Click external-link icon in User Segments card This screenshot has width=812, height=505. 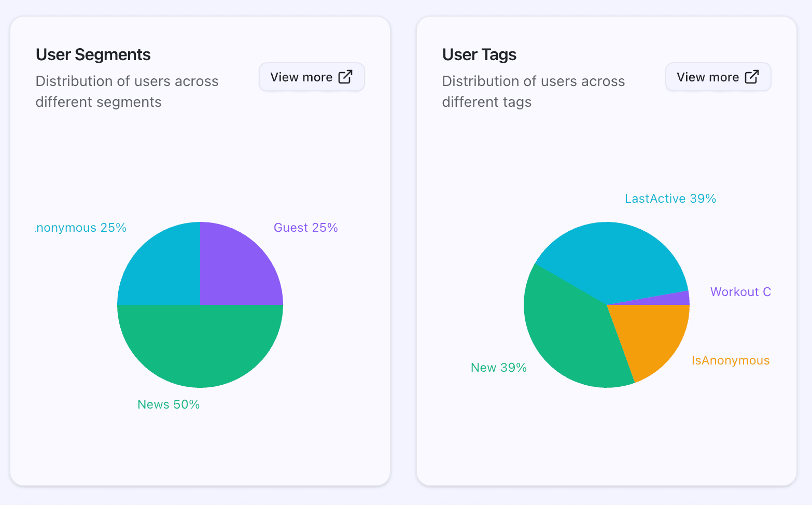pos(345,77)
